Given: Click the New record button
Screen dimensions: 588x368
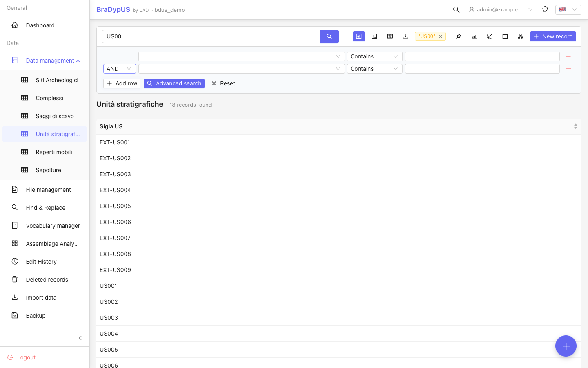Looking at the screenshot, I should (553, 36).
